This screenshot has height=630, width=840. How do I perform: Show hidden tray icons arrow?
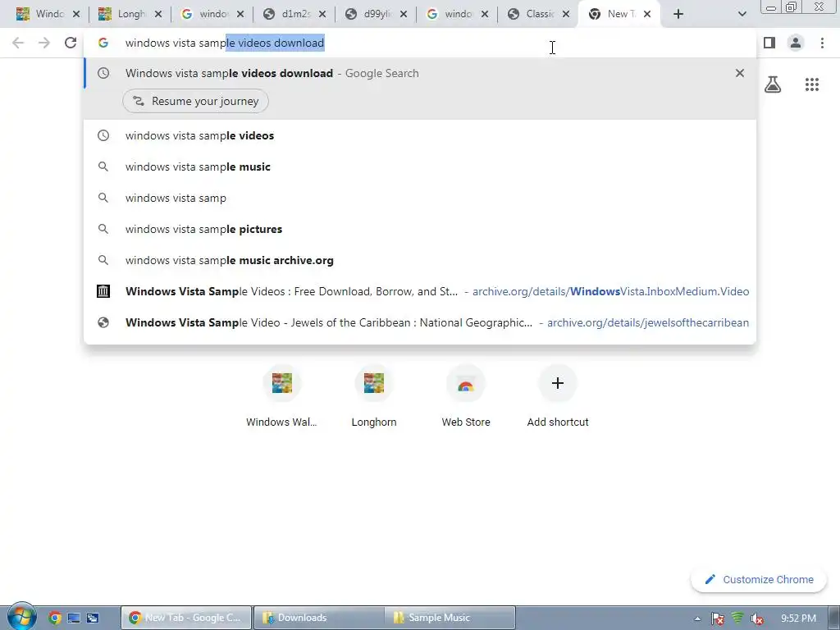tap(697, 619)
